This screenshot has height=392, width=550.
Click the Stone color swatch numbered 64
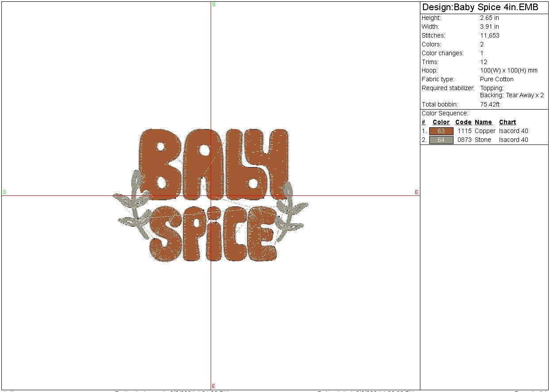coord(441,140)
